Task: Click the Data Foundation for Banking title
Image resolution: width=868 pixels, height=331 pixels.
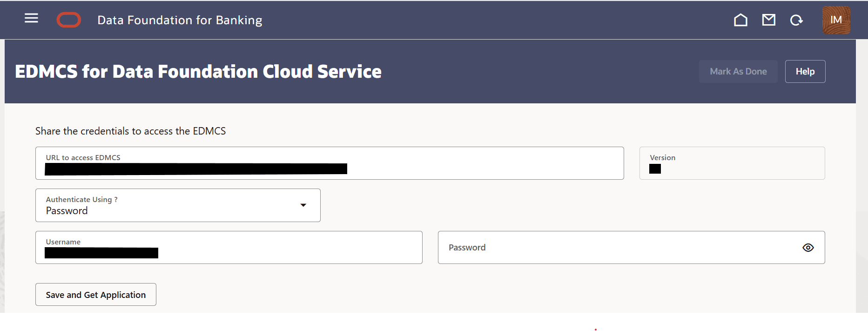Action: pyautogui.click(x=180, y=20)
